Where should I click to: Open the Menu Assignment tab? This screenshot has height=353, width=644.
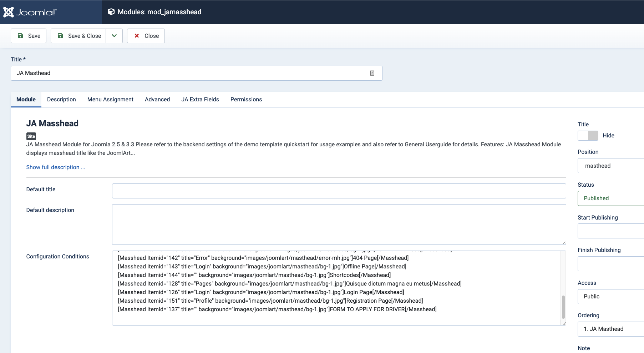point(110,100)
